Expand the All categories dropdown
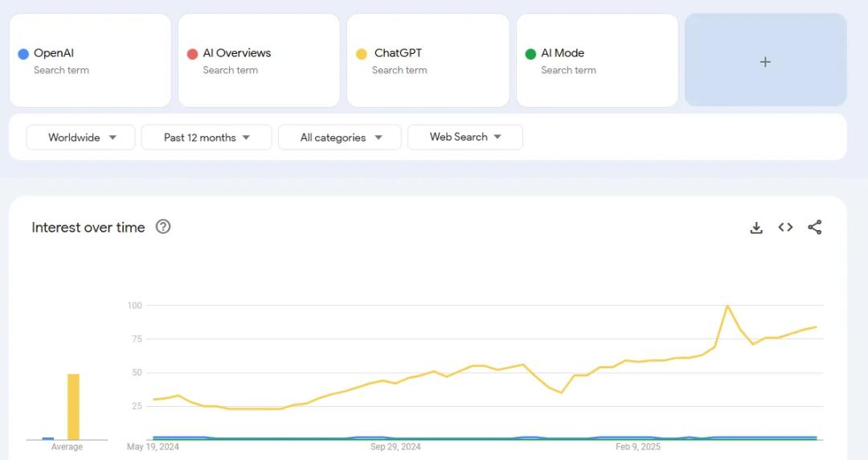The height and width of the screenshot is (460, 868). (x=339, y=138)
